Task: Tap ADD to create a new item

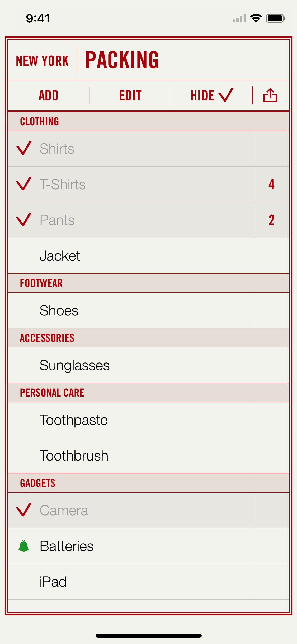Action: coord(49,95)
